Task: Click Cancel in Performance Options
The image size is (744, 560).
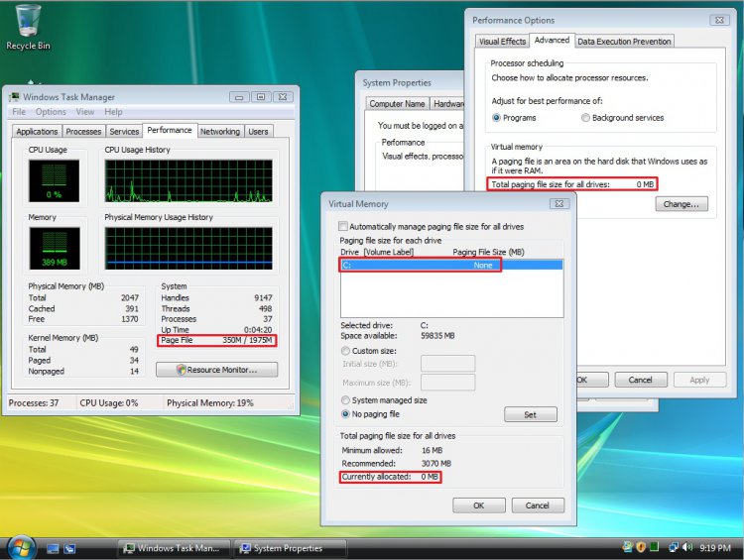Action: click(641, 380)
